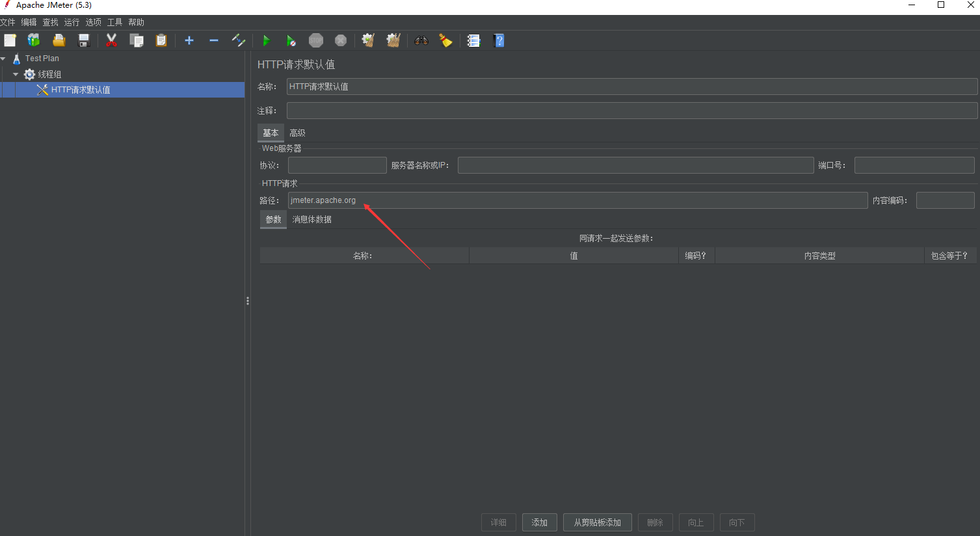
Task: Maximize the JMeter window
Action: (x=941, y=5)
